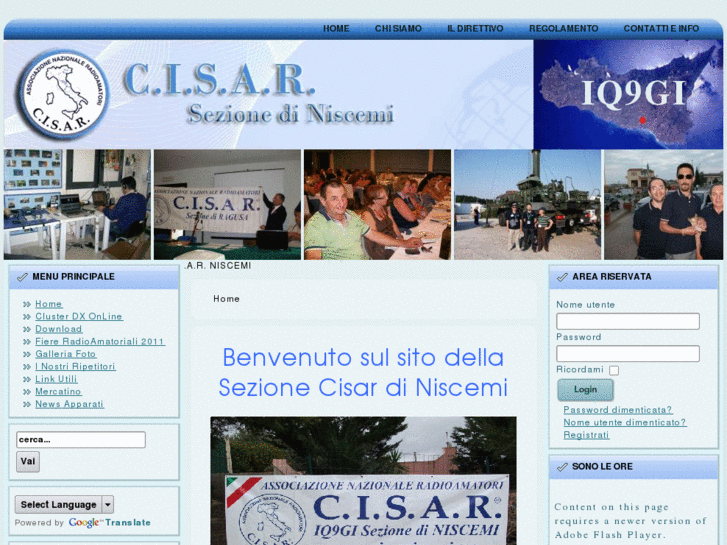Click the checkmark icon beside MENU PRINCIPALE
Screen dimensions: 727x545
click(22, 277)
